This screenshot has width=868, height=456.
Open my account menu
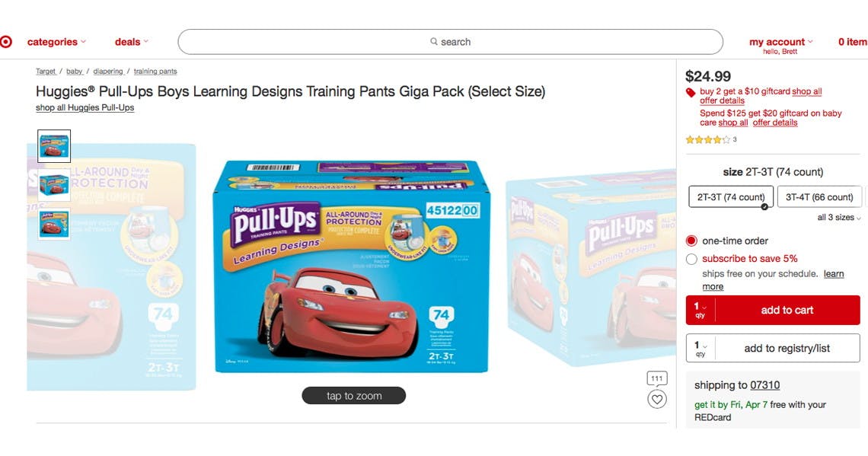pyautogui.click(x=780, y=42)
